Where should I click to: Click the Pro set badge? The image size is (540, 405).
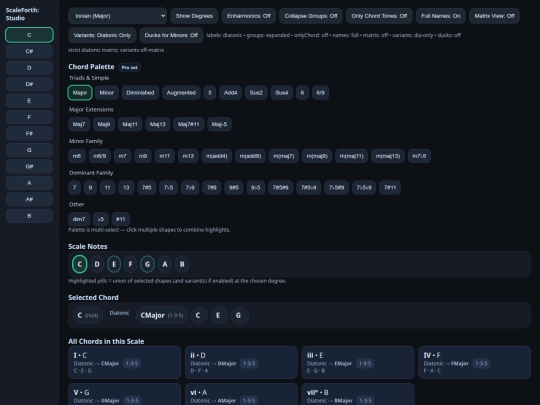pos(129,68)
